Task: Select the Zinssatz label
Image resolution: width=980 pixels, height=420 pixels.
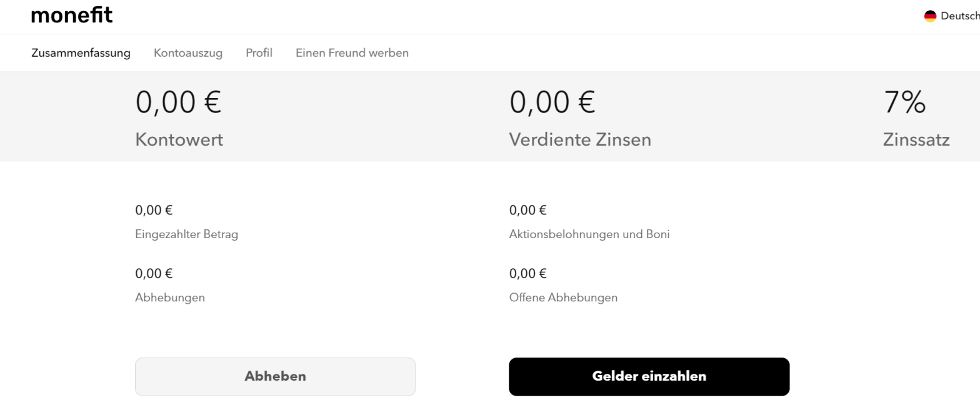Action: point(916,140)
